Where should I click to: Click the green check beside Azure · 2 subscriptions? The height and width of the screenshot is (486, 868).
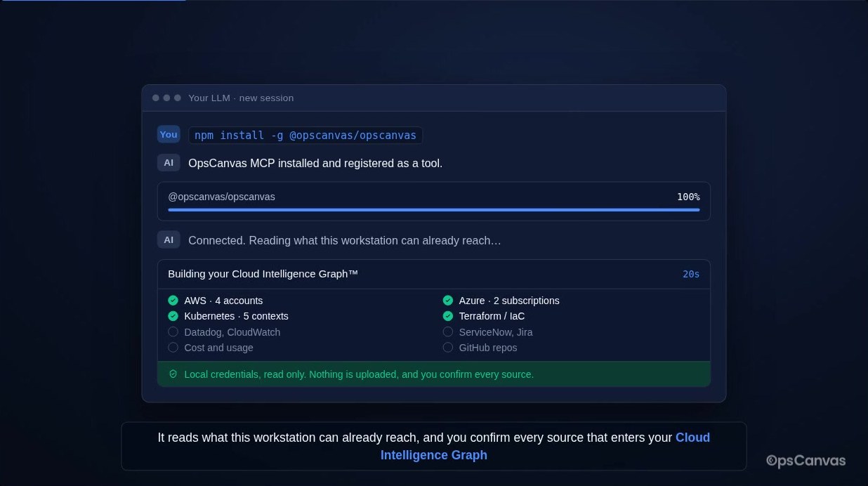tap(448, 301)
